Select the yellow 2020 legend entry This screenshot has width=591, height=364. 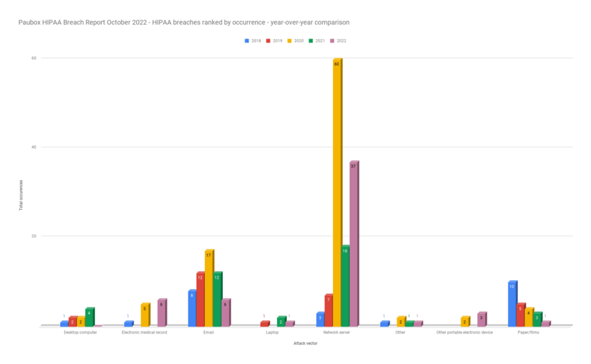(x=295, y=41)
